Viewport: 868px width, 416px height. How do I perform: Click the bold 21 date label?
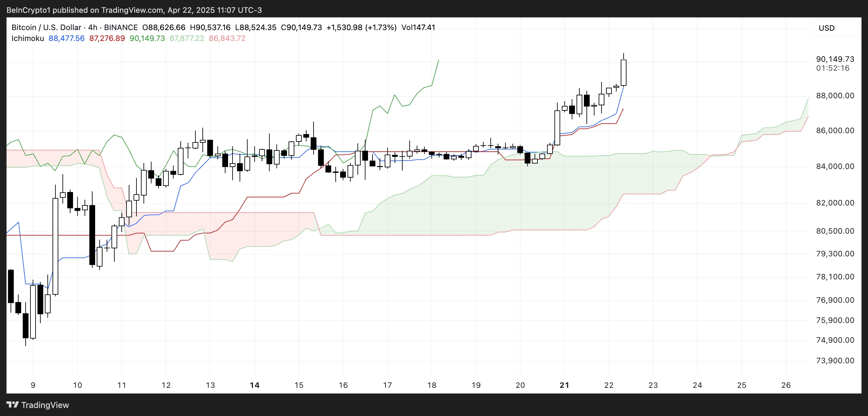tap(564, 386)
